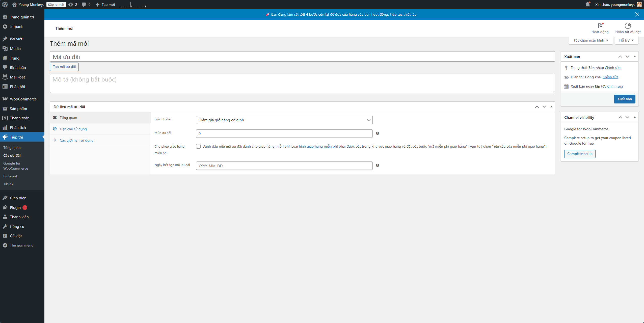This screenshot has width=644, height=323.
Task: Click the WordPress logo icon
Action: click(x=5, y=5)
